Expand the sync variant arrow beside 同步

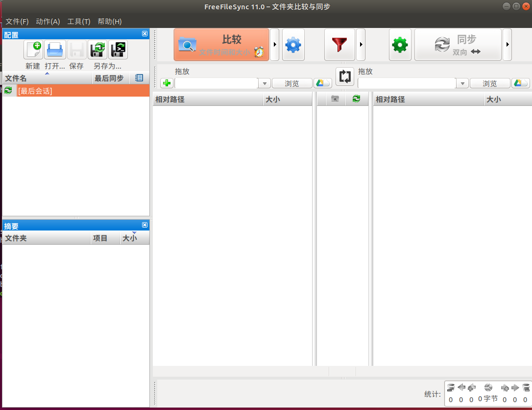coord(507,45)
